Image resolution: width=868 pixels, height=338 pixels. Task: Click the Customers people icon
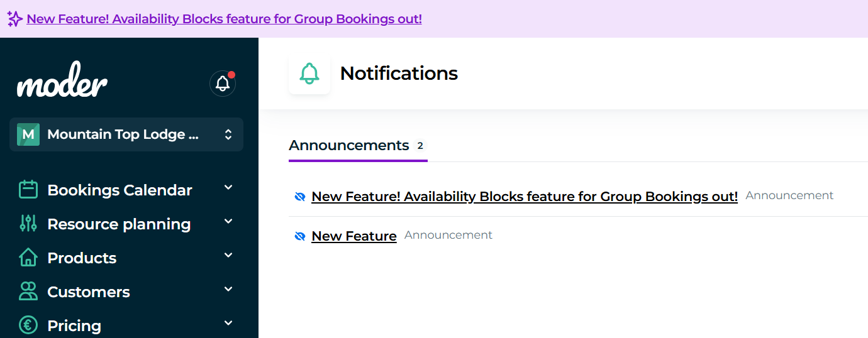click(x=28, y=292)
